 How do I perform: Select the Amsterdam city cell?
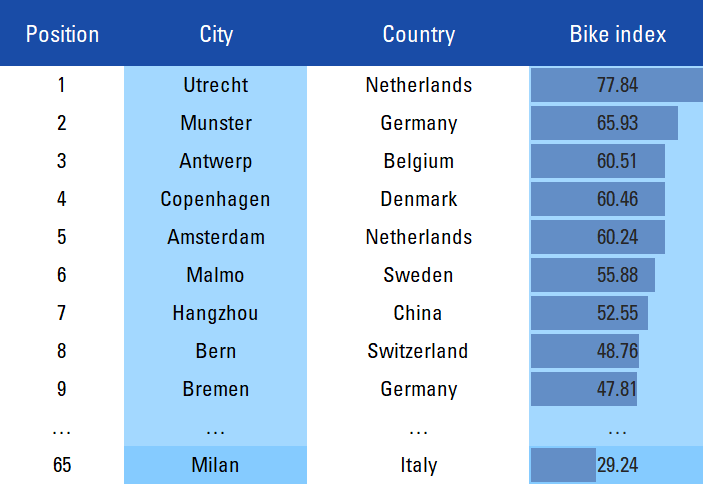[216, 237]
